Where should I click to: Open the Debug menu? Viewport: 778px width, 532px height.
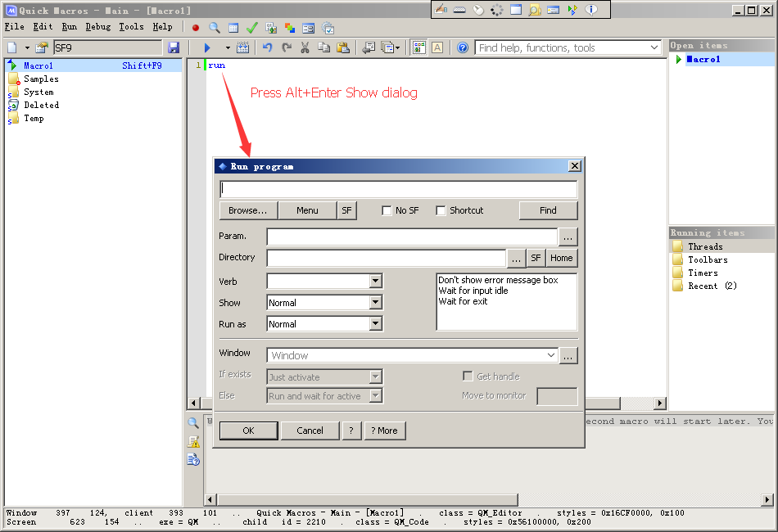point(97,27)
